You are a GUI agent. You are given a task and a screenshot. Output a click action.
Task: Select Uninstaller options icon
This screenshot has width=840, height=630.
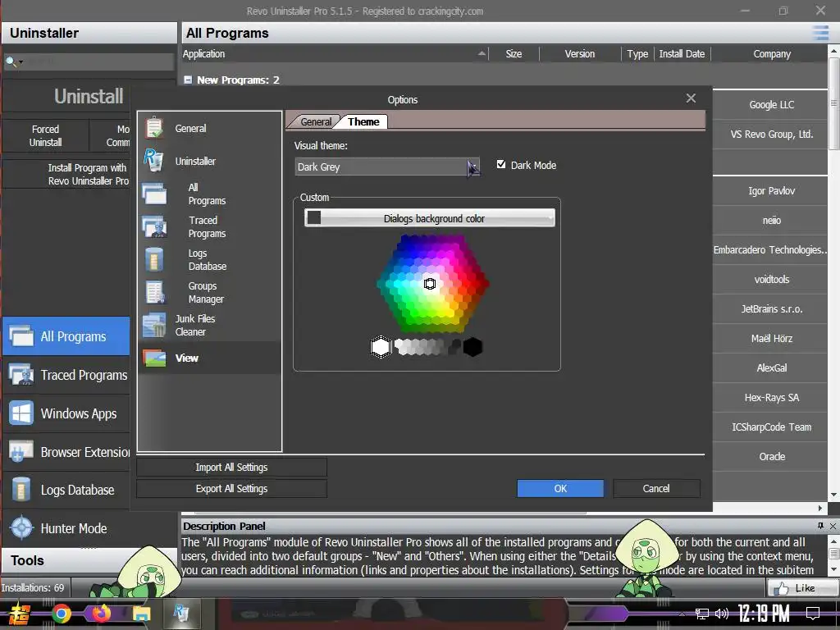153,160
